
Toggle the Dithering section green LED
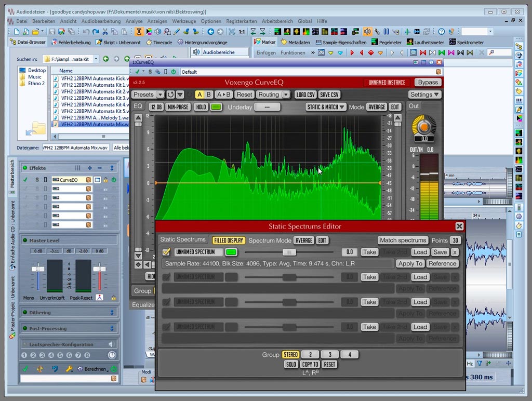point(25,313)
